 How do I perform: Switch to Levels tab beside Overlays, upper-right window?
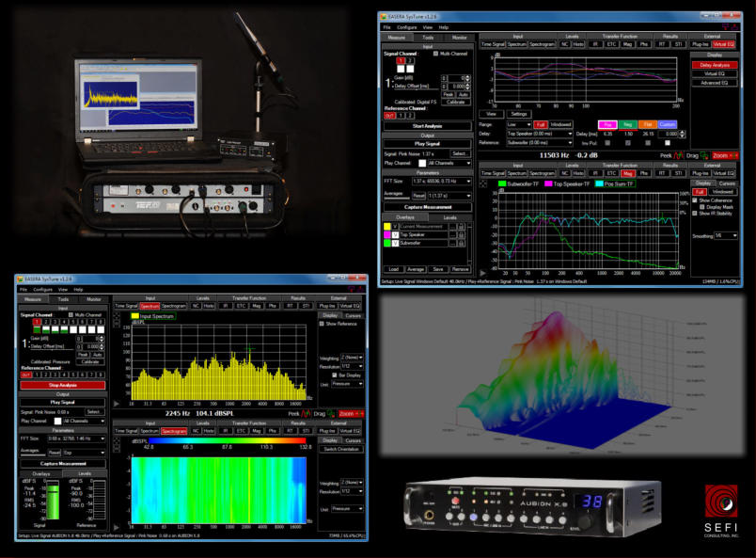[x=449, y=217]
